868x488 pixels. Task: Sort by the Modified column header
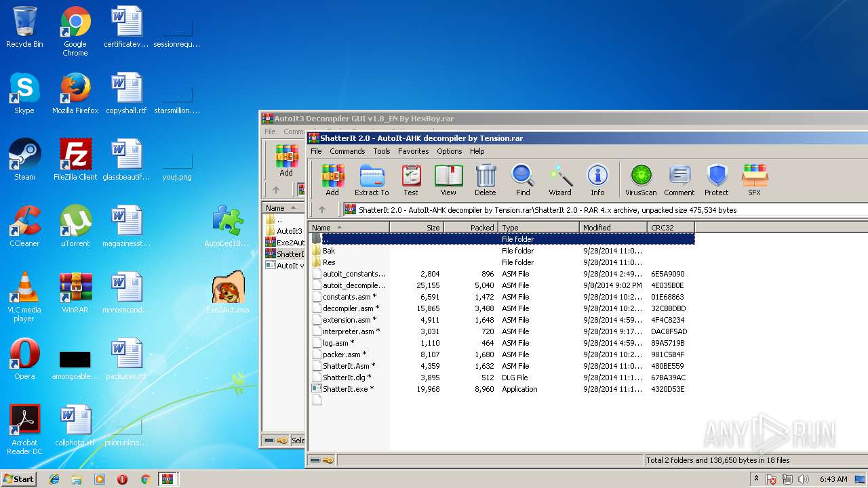click(613, 228)
